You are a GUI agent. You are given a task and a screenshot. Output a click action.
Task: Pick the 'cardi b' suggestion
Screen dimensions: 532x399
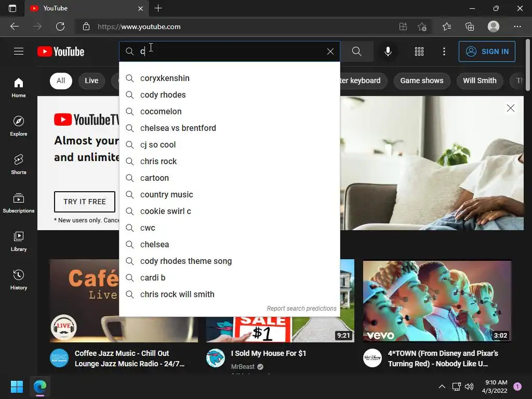(229, 278)
